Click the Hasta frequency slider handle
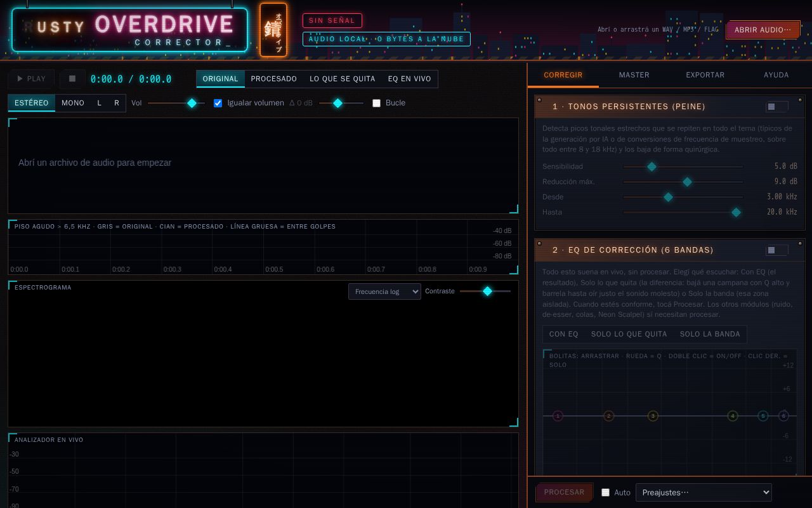 click(736, 212)
